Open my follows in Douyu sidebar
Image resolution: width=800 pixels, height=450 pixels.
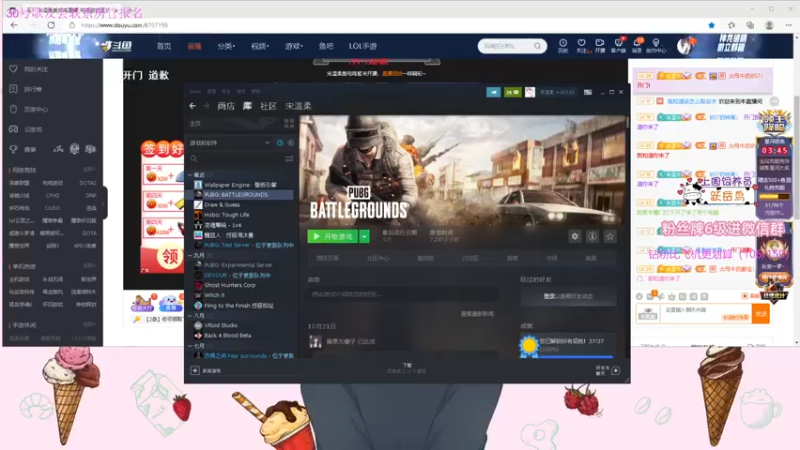[29, 69]
